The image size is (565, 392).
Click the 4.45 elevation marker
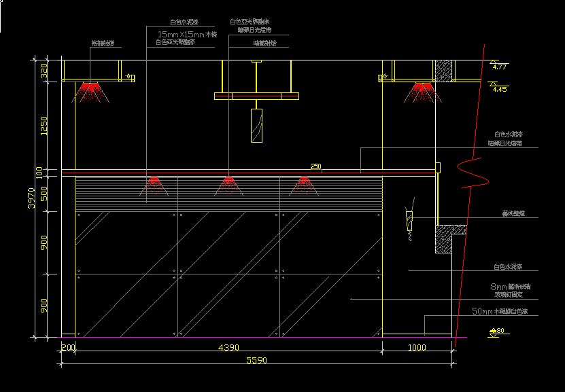[500, 88]
